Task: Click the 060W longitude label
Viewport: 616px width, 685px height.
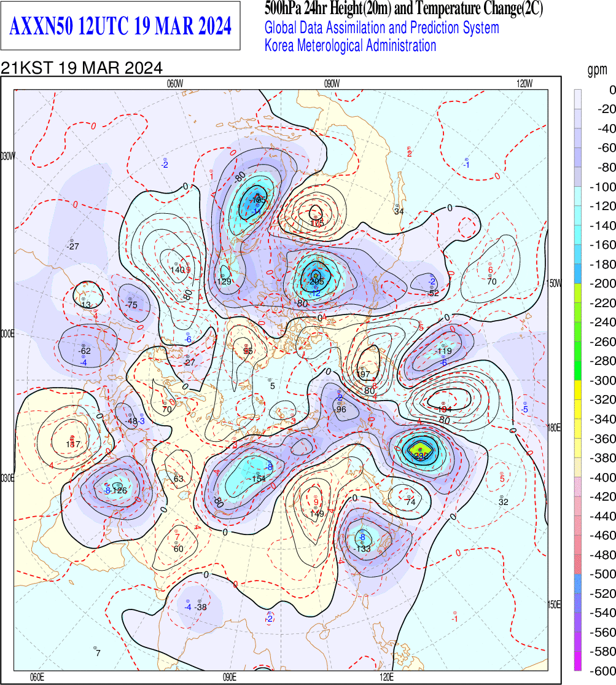Action: (x=175, y=84)
